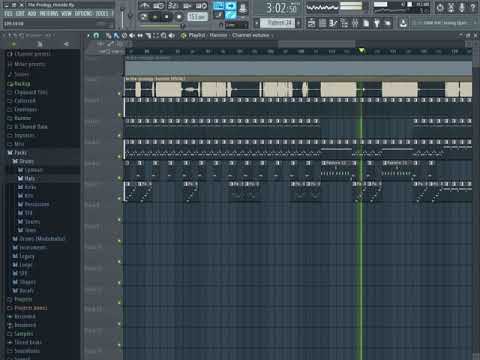
Task: Click the tempo tapper icon
Action: tap(377, 23)
